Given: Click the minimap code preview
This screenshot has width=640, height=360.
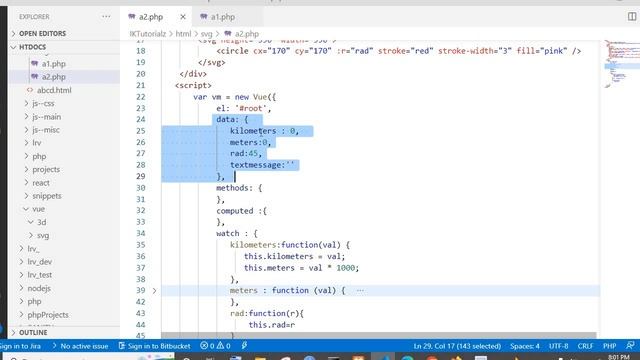Looking at the screenshot, I should pyautogui.click(x=622, y=64).
